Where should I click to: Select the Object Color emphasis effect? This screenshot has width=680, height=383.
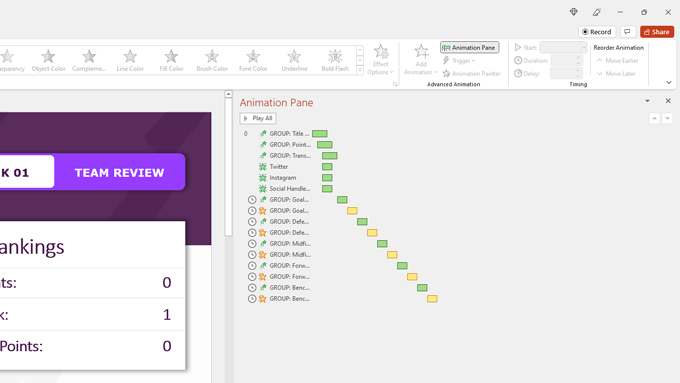point(48,60)
